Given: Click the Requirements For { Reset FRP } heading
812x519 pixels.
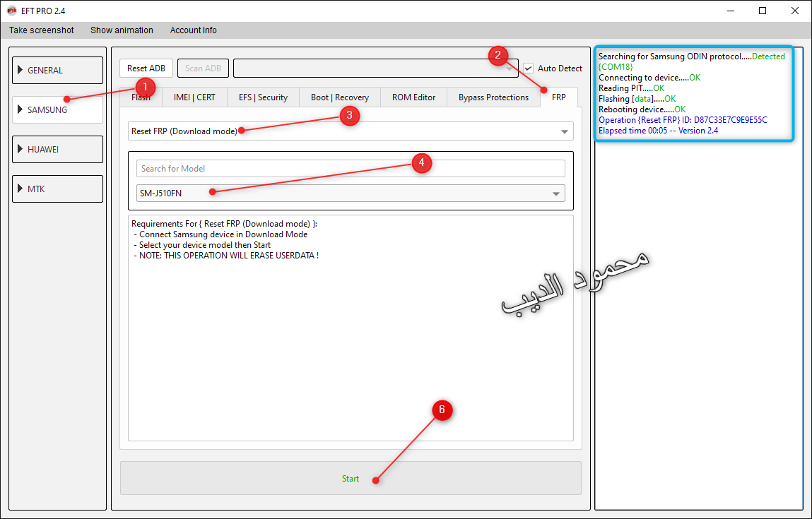Looking at the screenshot, I should coord(224,224).
